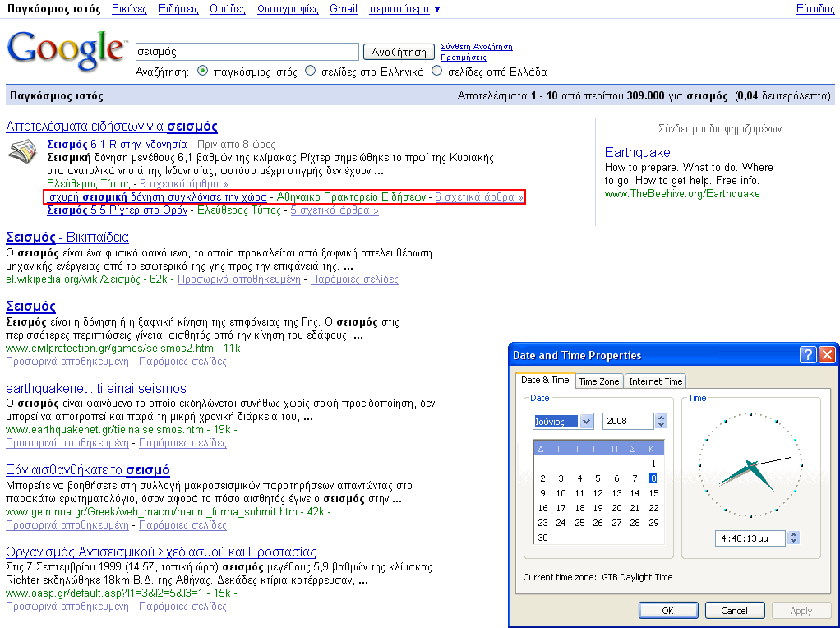Decrease the time with down stepper arrow
840x628 pixels.
pyautogui.click(x=793, y=542)
